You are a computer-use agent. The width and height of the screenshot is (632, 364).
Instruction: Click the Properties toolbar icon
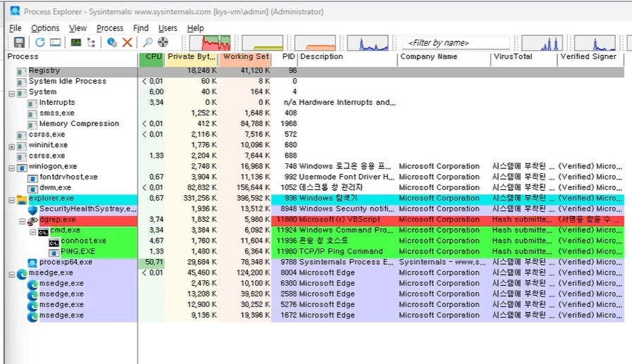(111, 42)
